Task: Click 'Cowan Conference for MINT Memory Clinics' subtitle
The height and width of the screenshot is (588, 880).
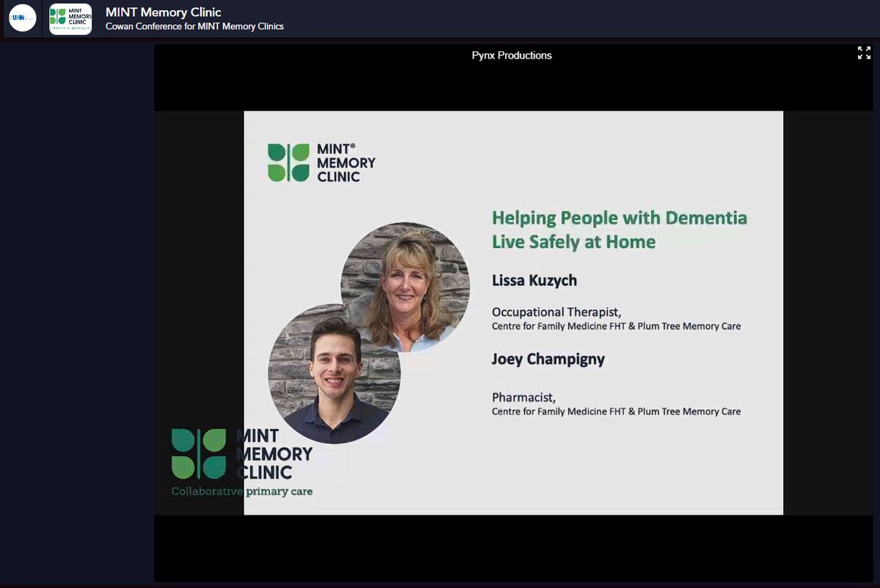Action: click(x=194, y=26)
